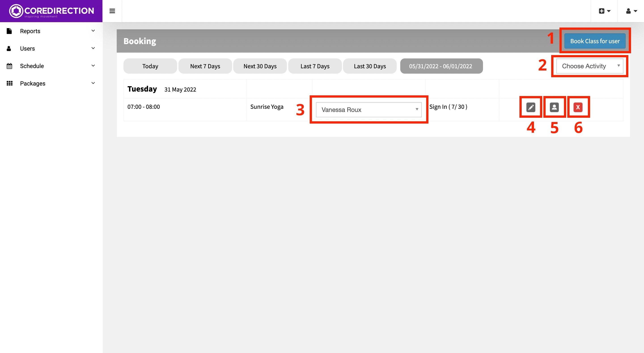Click the 07:00 - 08:00 time slot
The height and width of the screenshot is (353, 644).
(x=144, y=107)
